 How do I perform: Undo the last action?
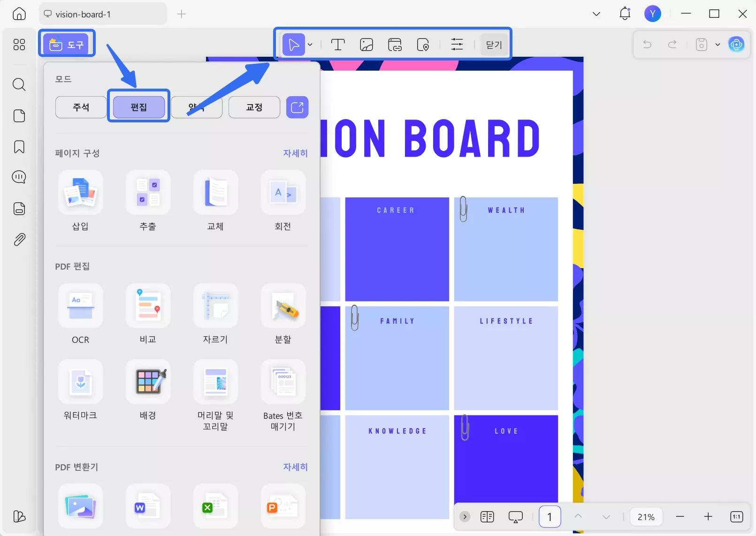[x=648, y=45]
